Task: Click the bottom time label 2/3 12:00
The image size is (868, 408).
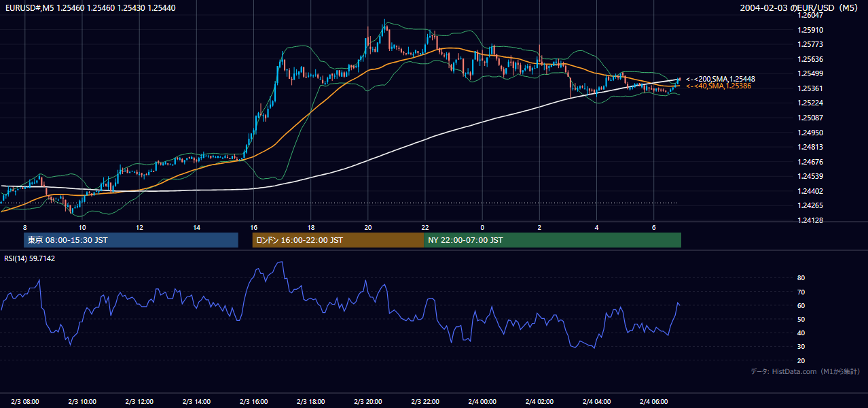Action: coord(139,401)
